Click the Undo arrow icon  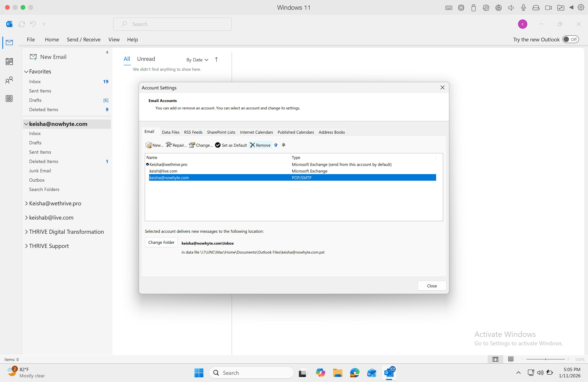33,24
